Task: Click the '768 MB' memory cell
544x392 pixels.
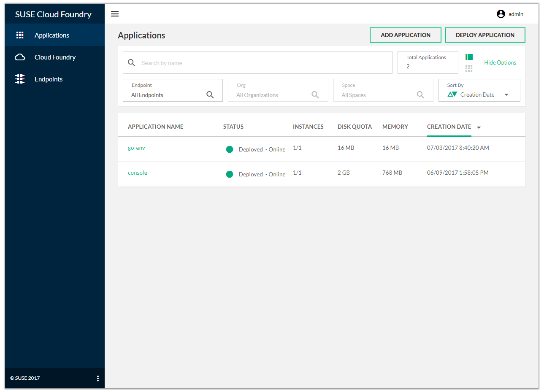Action: 392,173
